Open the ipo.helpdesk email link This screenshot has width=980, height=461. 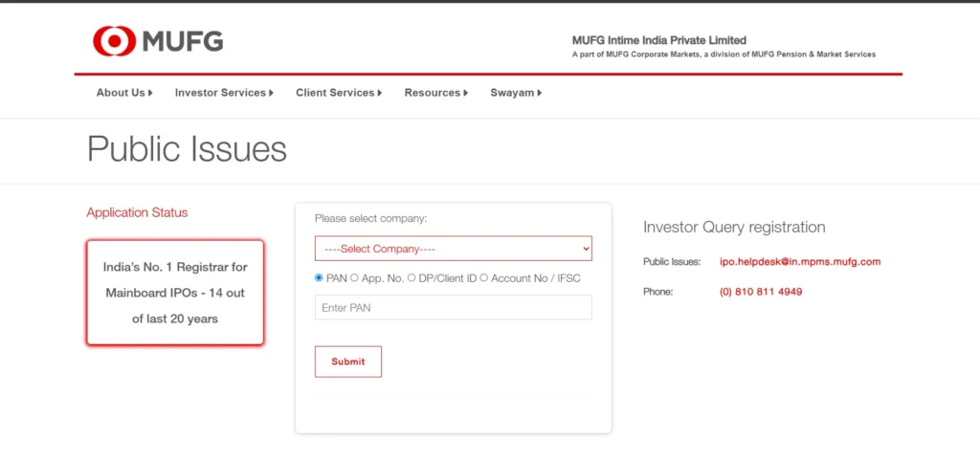800,262
